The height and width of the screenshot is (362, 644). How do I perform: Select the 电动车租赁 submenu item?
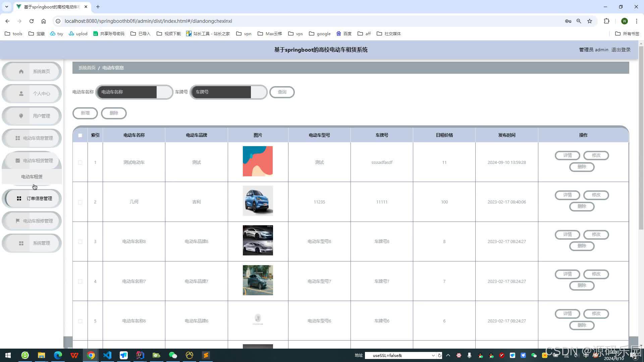pos(31,176)
